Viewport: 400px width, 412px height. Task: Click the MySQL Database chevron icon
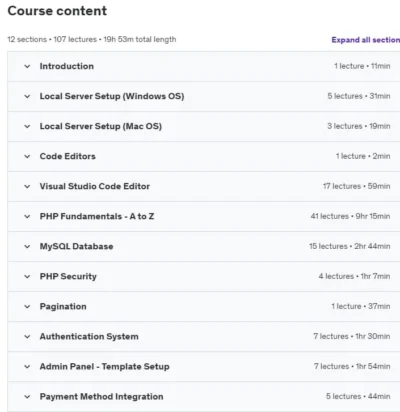tap(27, 246)
